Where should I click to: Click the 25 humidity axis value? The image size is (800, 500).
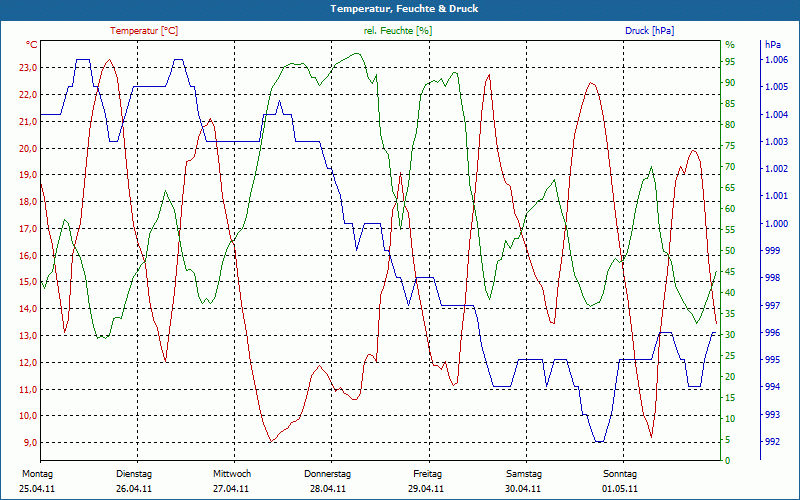[x=730, y=356]
